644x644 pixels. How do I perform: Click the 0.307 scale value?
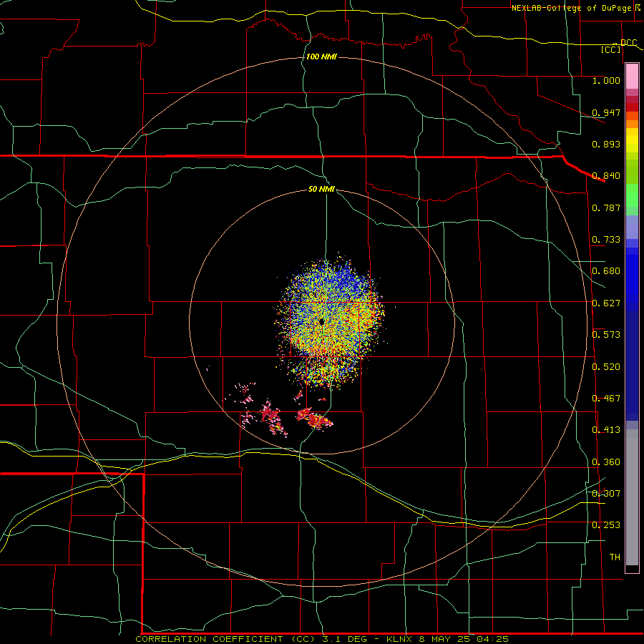(x=606, y=494)
